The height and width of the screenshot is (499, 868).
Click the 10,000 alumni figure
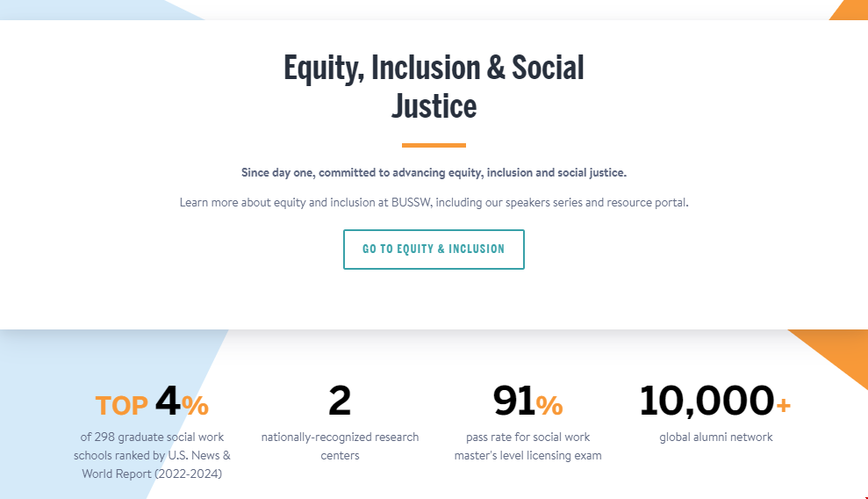[707, 401]
